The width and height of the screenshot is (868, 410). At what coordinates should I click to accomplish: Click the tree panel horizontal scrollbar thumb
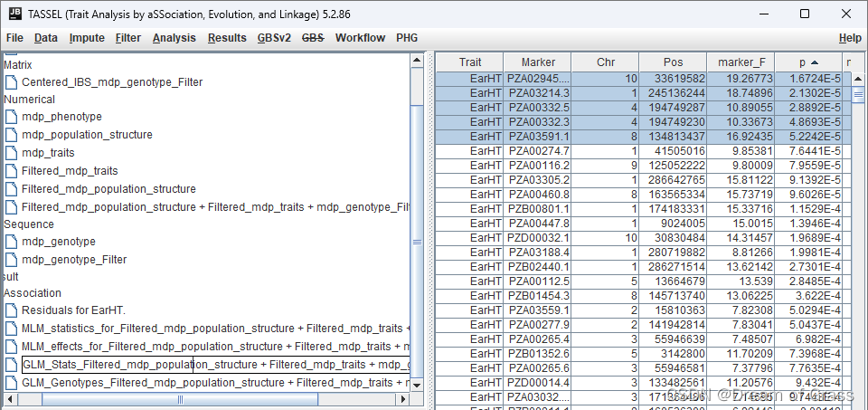[180, 399]
